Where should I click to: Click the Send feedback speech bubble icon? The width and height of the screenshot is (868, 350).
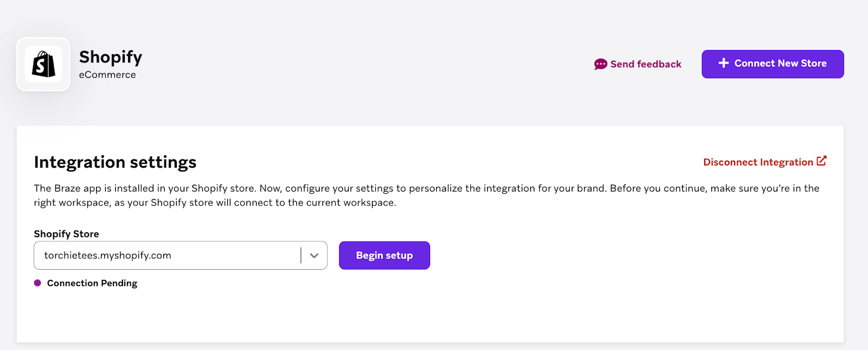point(601,64)
